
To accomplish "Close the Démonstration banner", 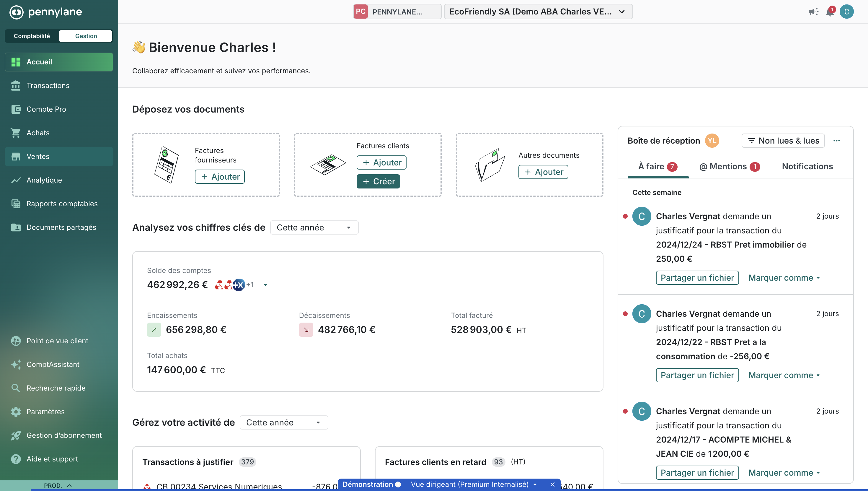I will pyautogui.click(x=553, y=485).
